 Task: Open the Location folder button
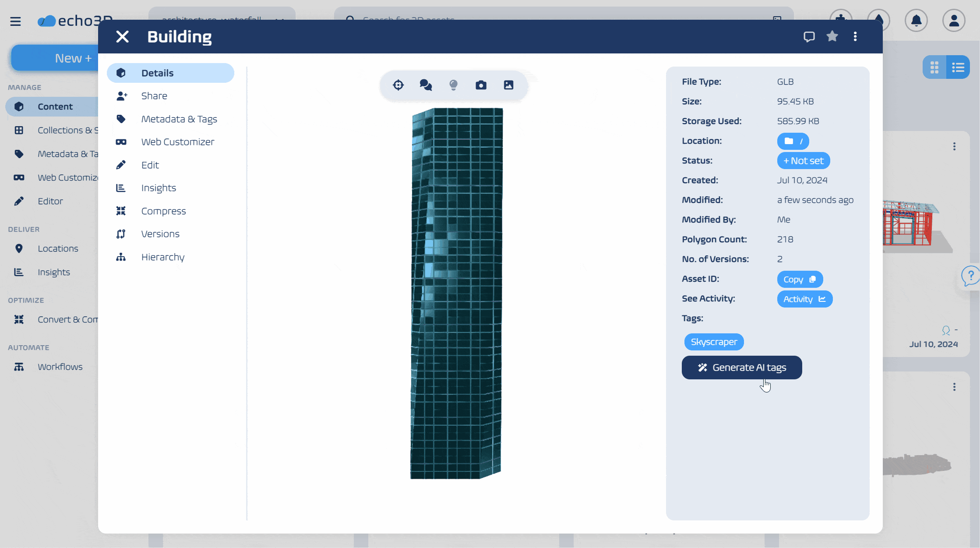[x=793, y=141]
